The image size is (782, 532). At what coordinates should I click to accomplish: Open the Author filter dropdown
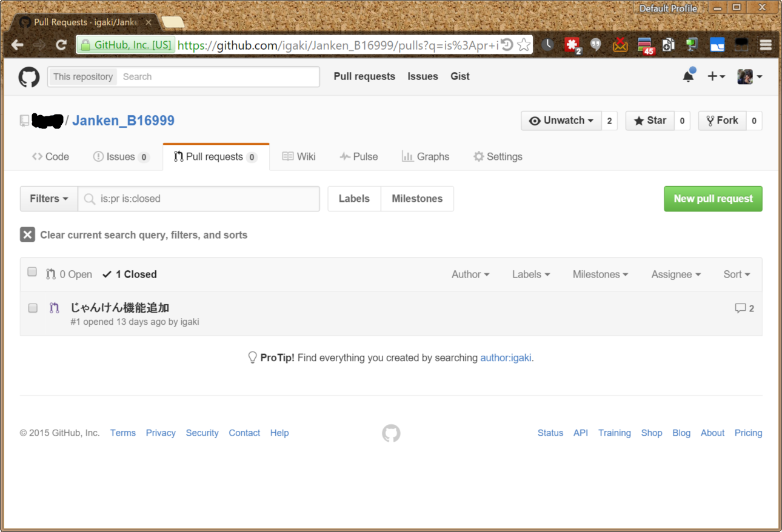(470, 274)
